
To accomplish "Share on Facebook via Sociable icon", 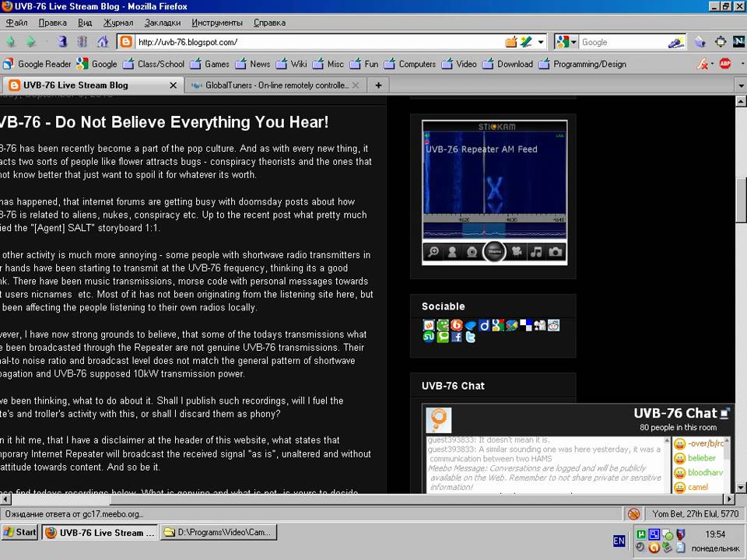I will [457, 337].
